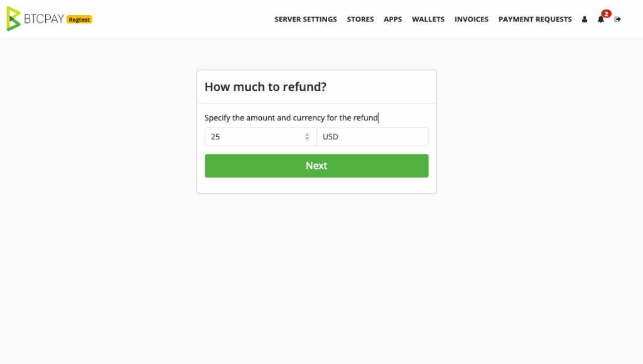Click the BTCPAY brand text
Image resolution: width=643 pixels, height=364 pixels.
click(44, 19)
